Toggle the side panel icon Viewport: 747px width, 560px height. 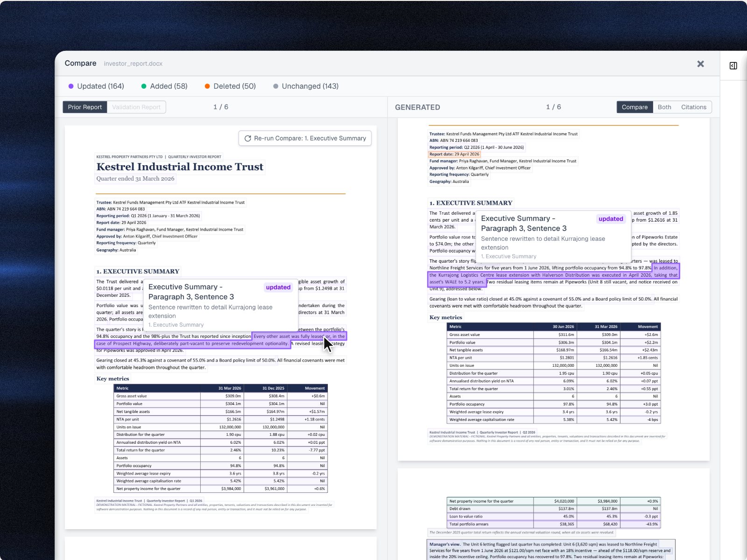pos(733,66)
